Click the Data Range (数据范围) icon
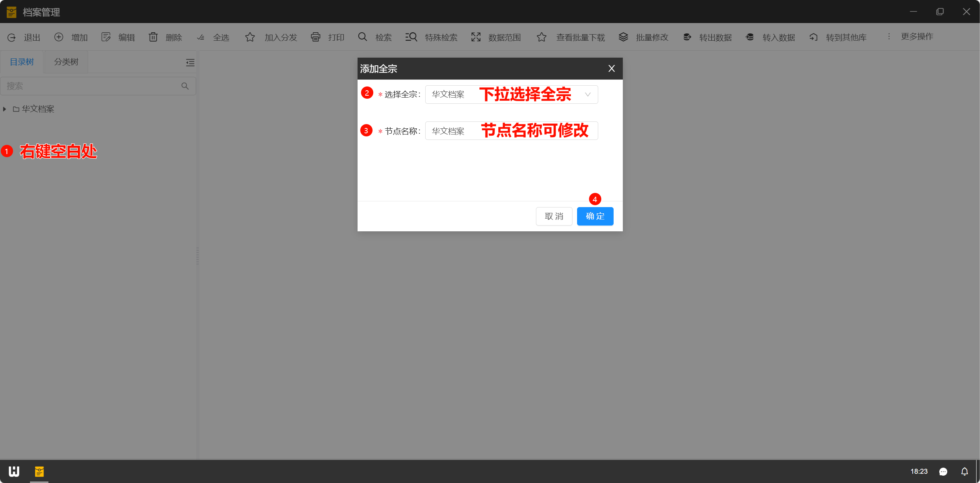Viewport: 980px width, 483px height. click(x=476, y=37)
